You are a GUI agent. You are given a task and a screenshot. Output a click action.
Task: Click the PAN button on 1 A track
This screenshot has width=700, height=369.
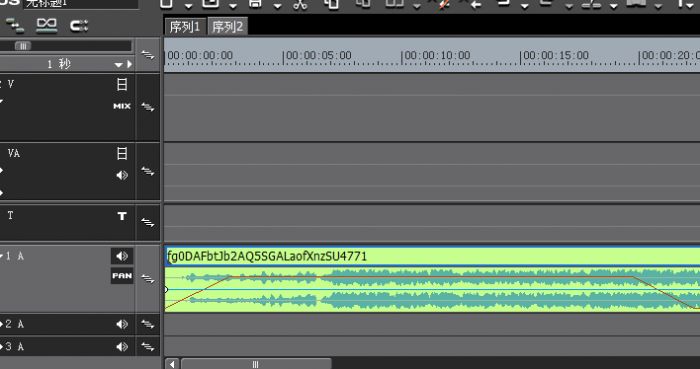point(122,275)
